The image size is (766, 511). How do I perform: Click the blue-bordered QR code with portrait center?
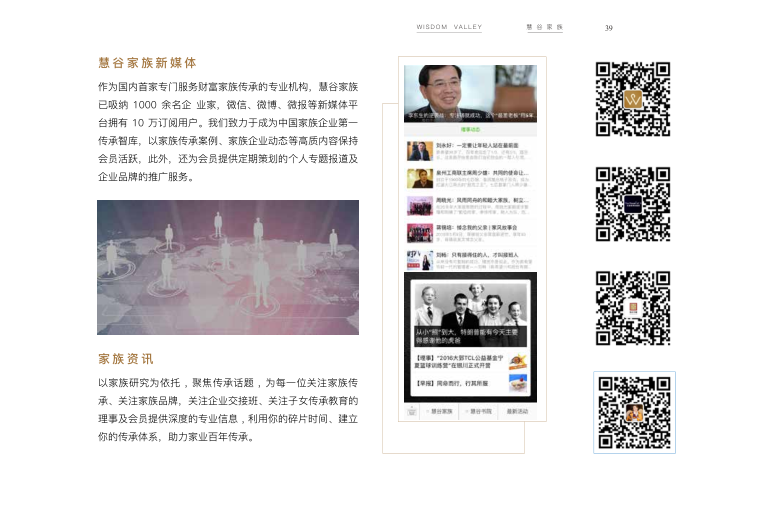635,412
